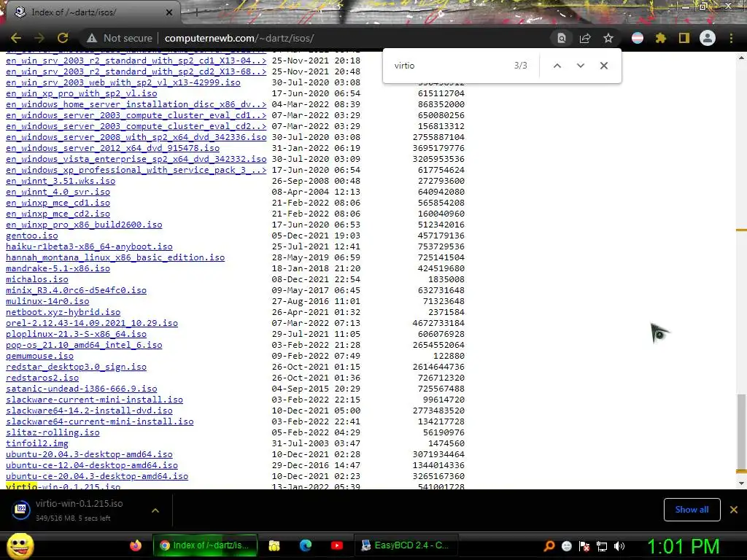Image resolution: width=747 pixels, height=560 pixels.
Task: Switch to EasyBCD 2.4 taskbar window
Action: point(406,545)
